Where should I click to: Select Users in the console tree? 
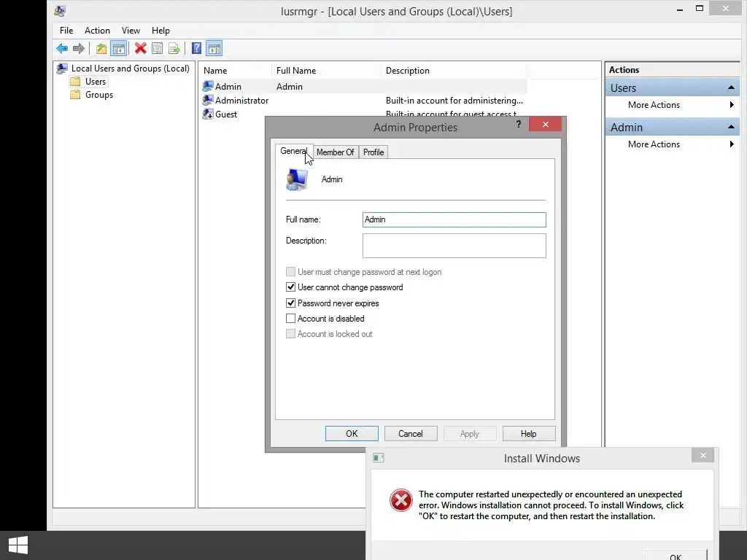tap(96, 82)
